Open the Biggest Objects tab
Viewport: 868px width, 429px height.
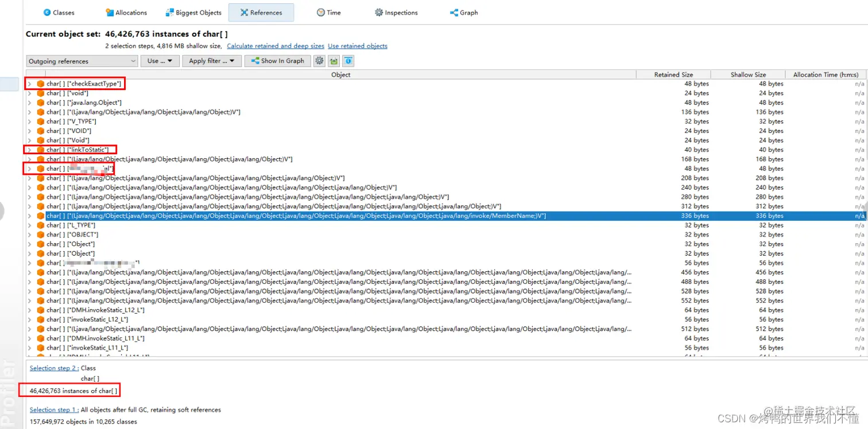[x=193, y=13]
